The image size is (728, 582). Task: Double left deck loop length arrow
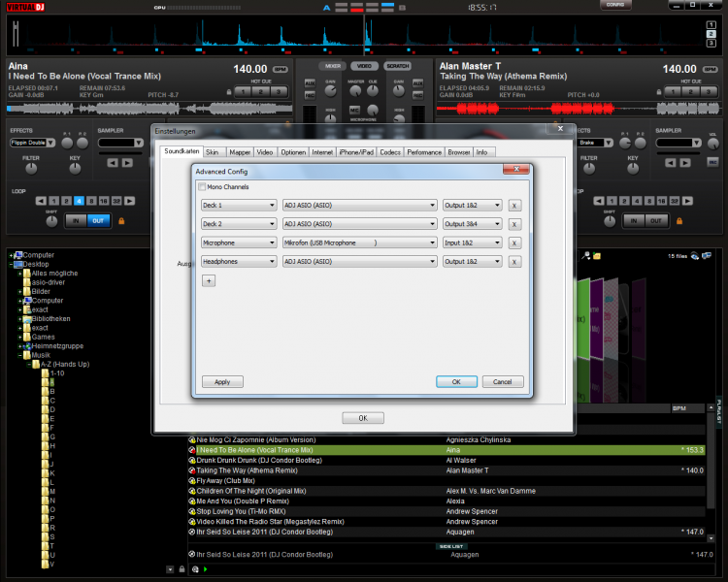130,201
